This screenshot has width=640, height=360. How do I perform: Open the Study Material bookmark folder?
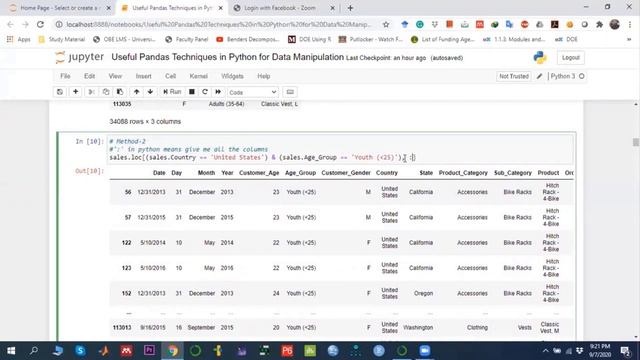point(62,40)
